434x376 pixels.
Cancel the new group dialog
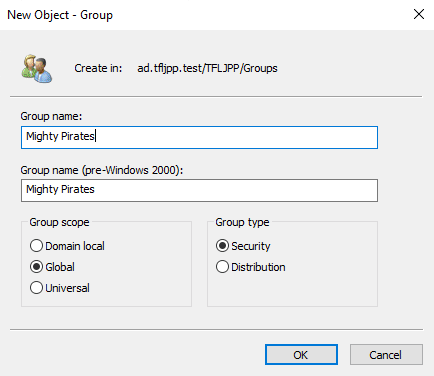(386, 355)
